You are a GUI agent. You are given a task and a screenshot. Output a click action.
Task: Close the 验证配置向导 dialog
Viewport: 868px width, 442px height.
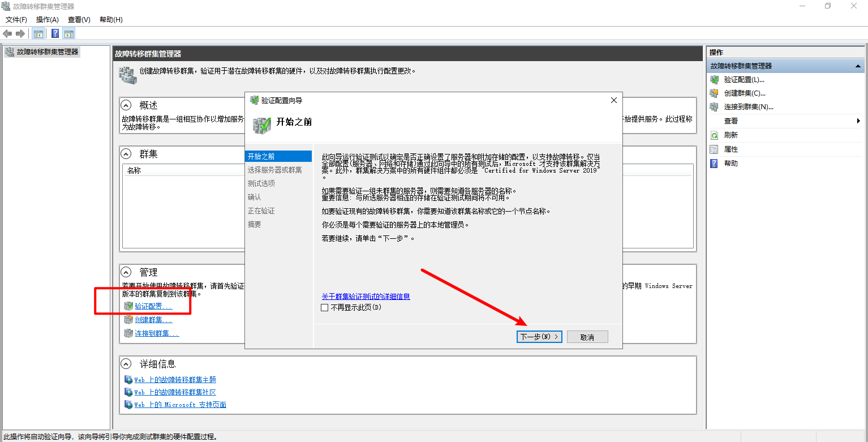(613, 100)
